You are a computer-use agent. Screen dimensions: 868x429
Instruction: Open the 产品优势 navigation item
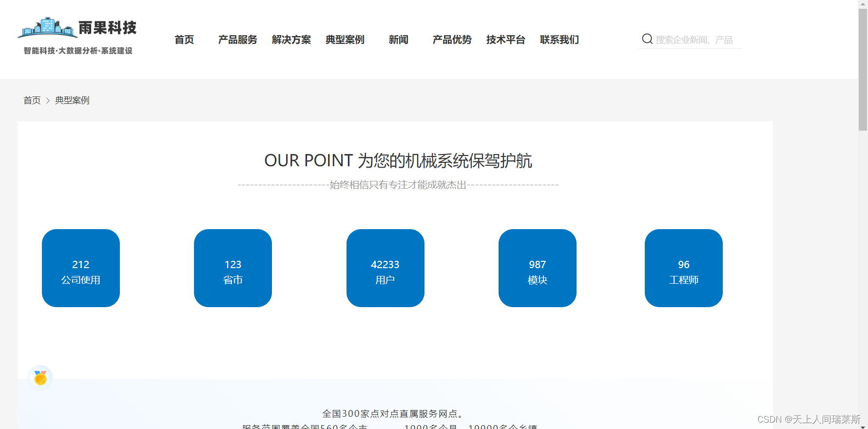pos(452,39)
